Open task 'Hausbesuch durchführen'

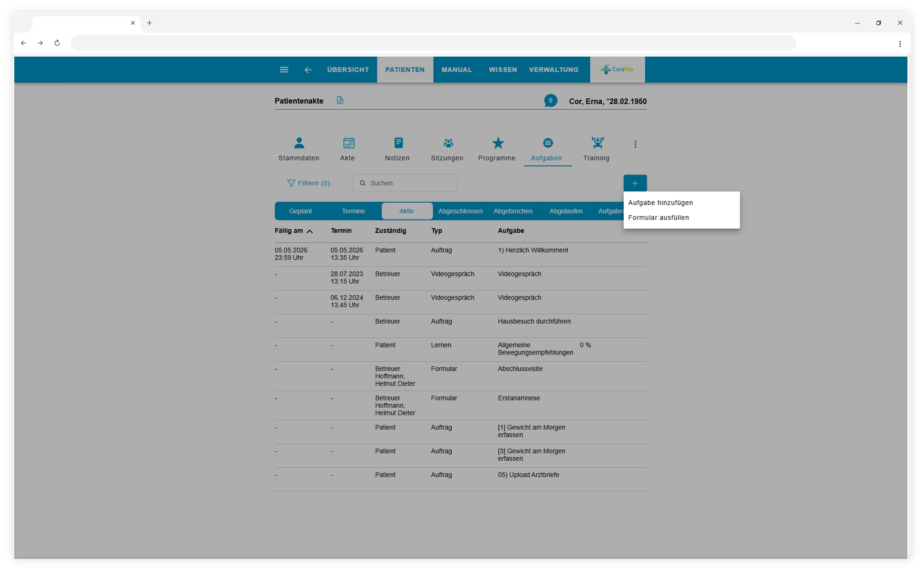(x=460, y=325)
